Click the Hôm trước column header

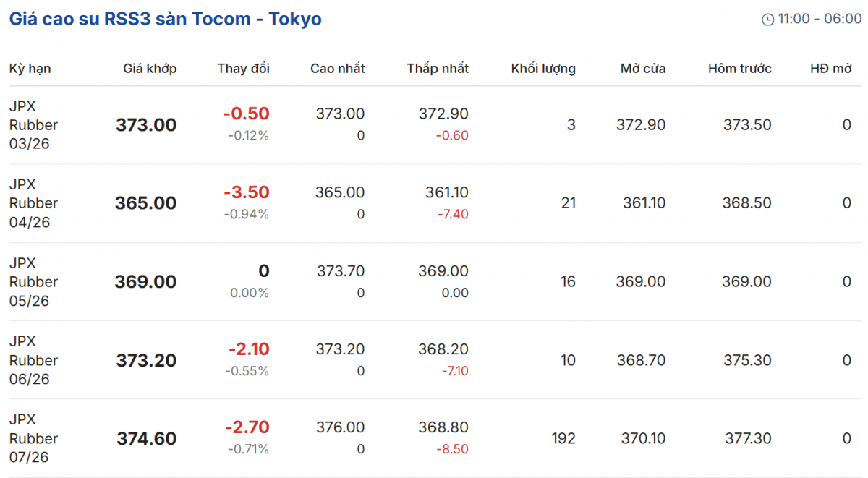pos(739,69)
